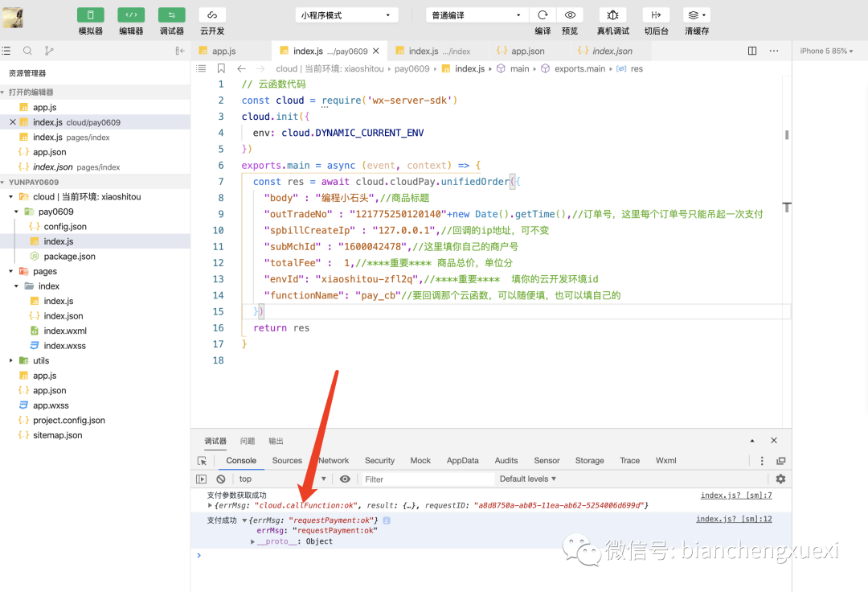The width and height of the screenshot is (868, 592).
Task: Switch to the AppData devtools tab
Action: point(462,461)
